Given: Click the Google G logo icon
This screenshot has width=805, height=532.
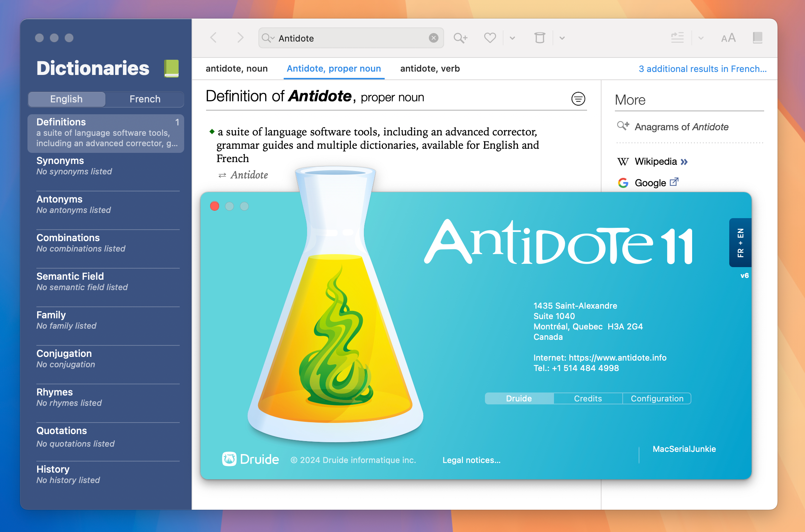Looking at the screenshot, I should 623,183.
